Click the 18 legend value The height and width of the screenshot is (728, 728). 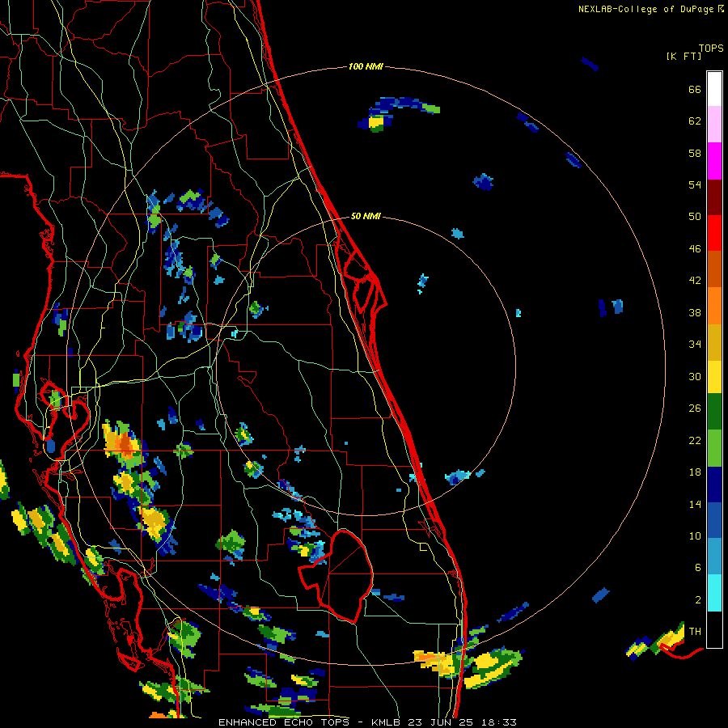coord(695,472)
